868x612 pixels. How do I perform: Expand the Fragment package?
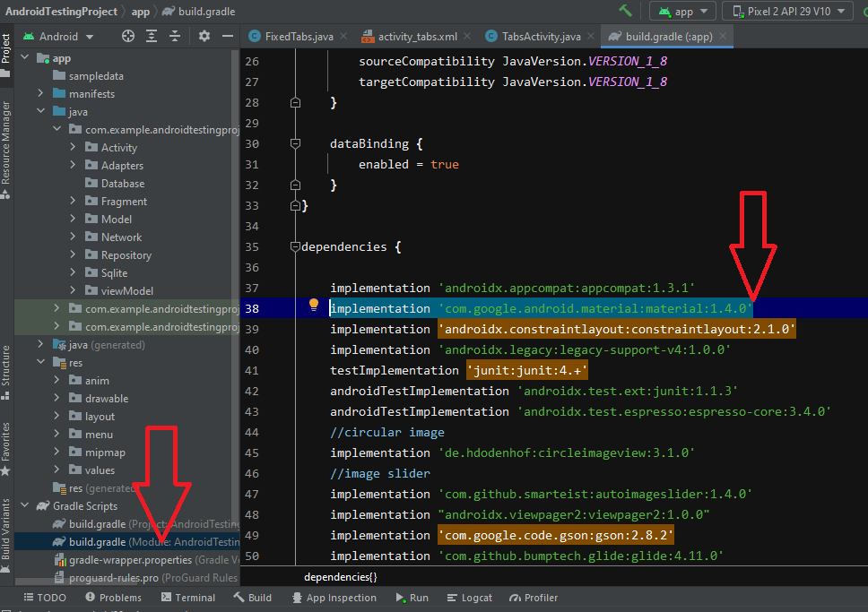click(73, 201)
